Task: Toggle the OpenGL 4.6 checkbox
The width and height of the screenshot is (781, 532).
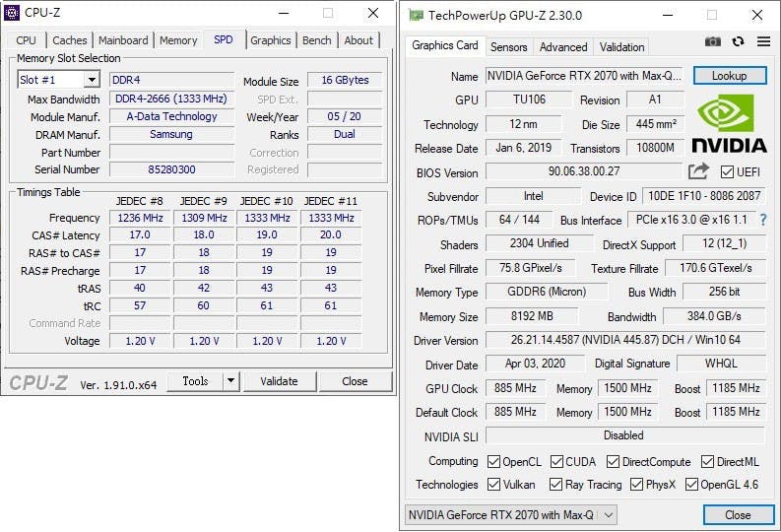Action: pyautogui.click(x=691, y=484)
